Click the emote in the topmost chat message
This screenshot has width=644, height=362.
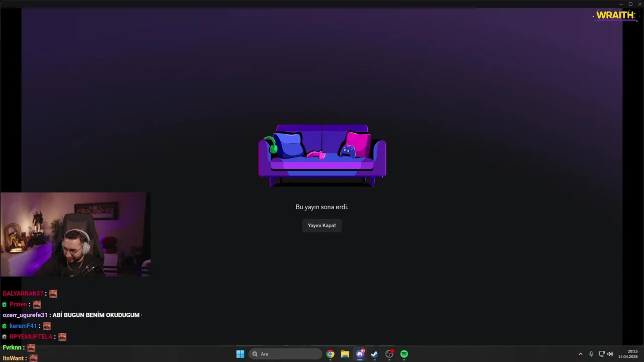[53, 294]
